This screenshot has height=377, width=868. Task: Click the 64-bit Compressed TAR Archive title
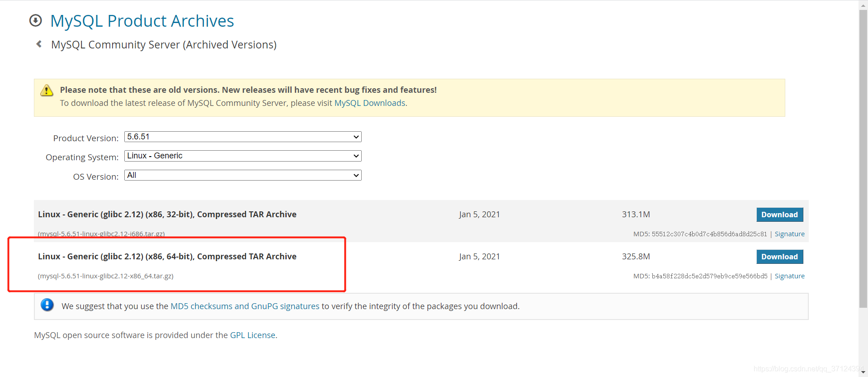point(167,257)
